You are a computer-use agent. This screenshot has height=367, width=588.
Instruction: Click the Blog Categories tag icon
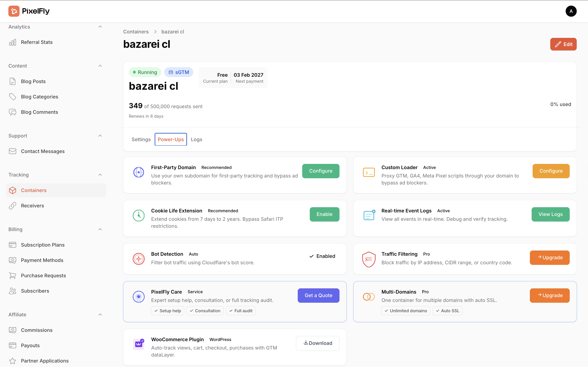pyautogui.click(x=12, y=97)
